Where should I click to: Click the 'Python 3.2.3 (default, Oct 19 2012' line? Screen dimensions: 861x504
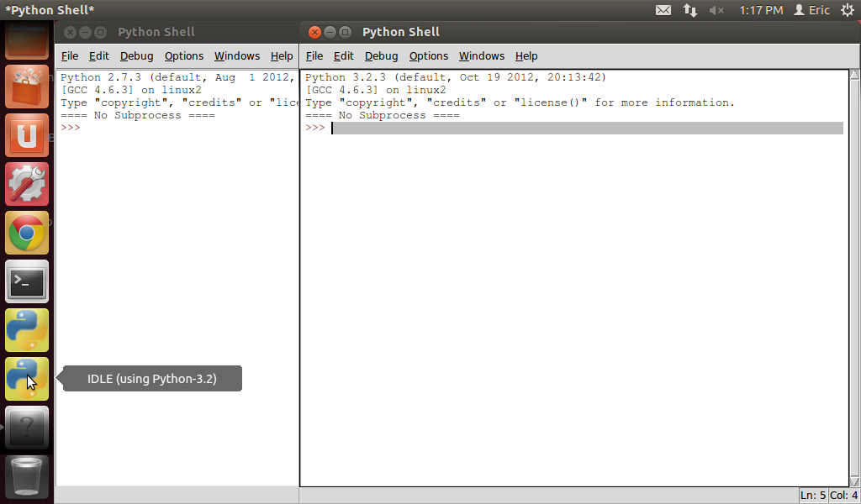click(456, 77)
